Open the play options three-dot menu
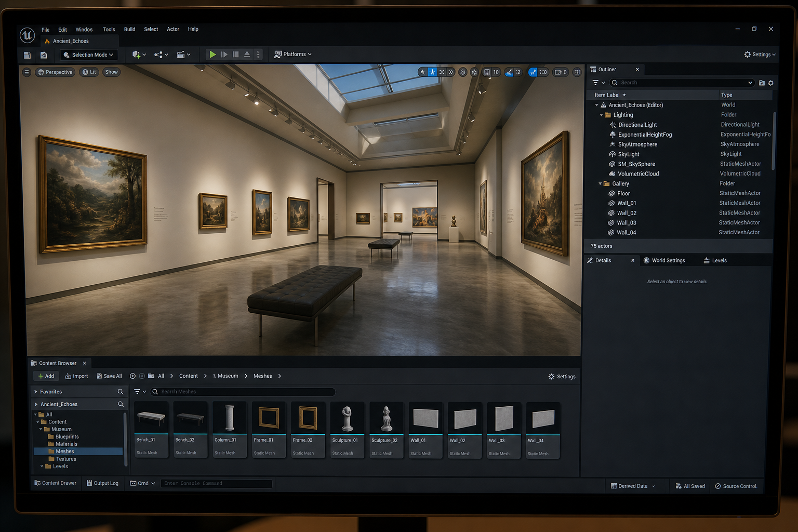 tap(258, 54)
